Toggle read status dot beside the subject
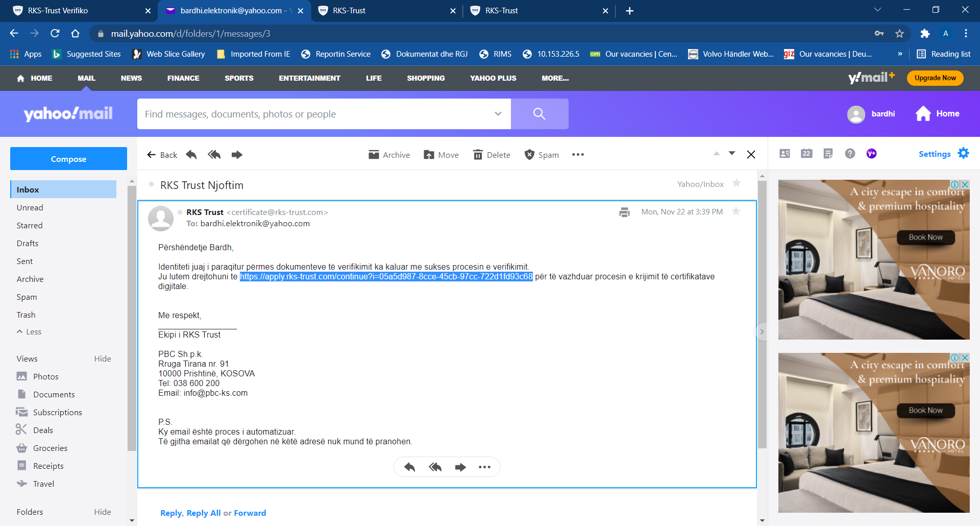This screenshot has height=526, width=980. [x=151, y=184]
